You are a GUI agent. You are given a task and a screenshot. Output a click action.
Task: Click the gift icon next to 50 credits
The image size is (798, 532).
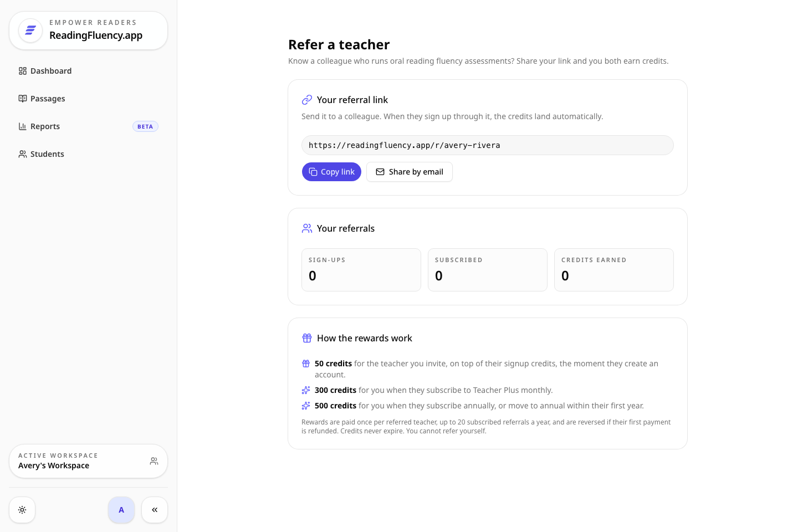coord(306,364)
